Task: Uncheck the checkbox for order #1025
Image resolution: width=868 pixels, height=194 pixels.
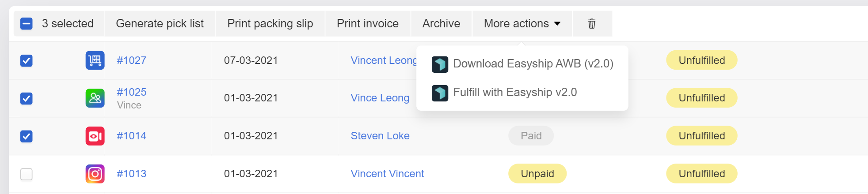Action: pyautogui.click(x=27, y=98)
